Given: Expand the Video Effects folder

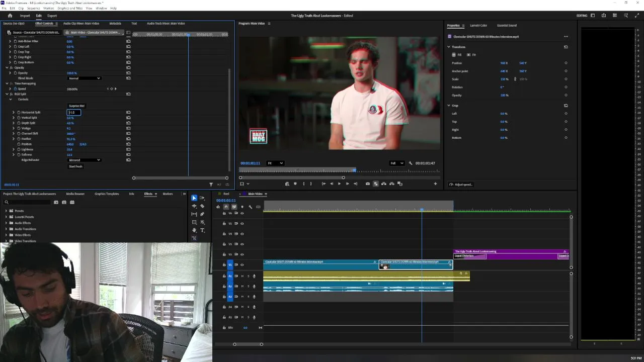Looking at the screenshot, I should (6, 235).
